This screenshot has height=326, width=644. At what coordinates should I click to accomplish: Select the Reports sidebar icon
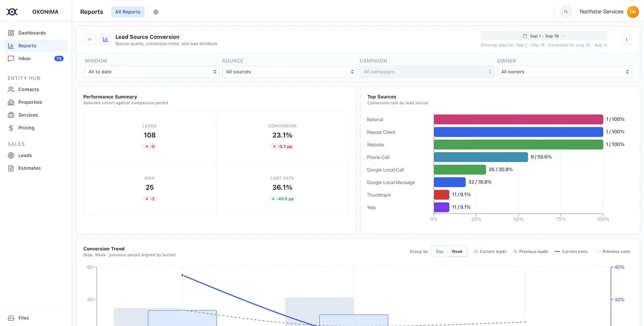click(x=11, y=46)
